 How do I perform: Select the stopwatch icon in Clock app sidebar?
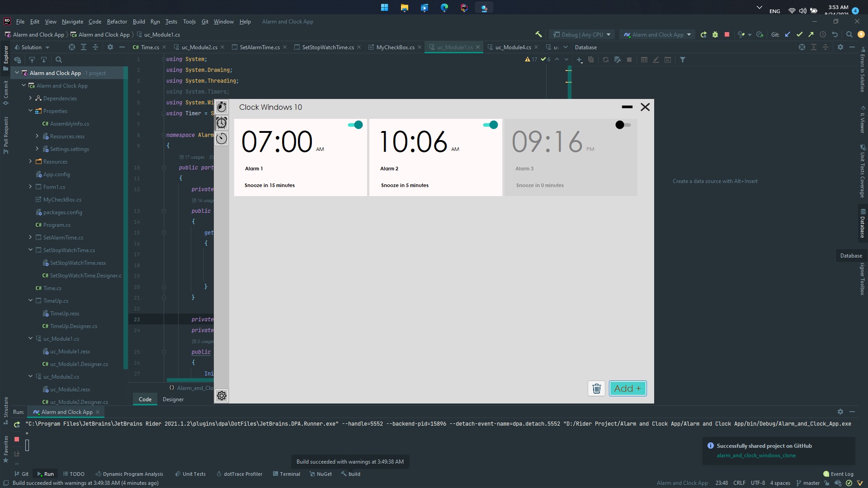click(222, 107)
